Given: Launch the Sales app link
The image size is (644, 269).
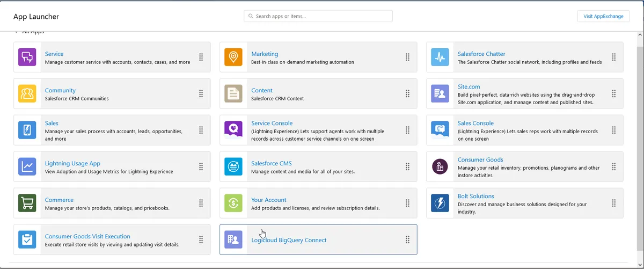Looking at the screenshot, I should tap(52, 123).
